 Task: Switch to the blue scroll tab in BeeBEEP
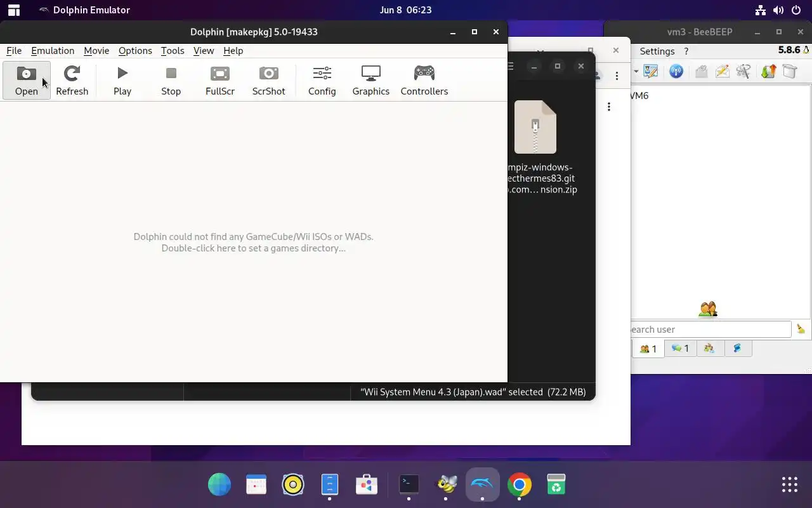737,348
